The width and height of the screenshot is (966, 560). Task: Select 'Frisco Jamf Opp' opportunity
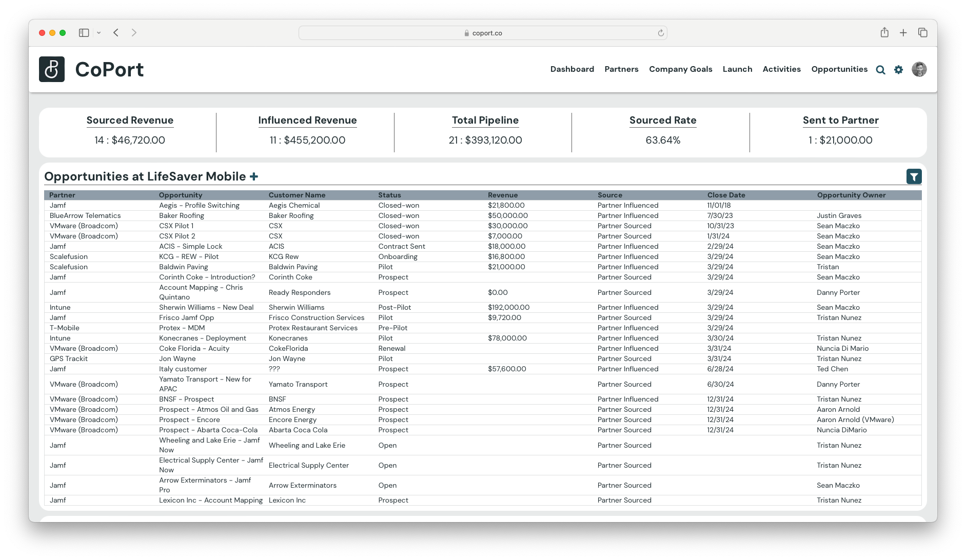[186, 318]
